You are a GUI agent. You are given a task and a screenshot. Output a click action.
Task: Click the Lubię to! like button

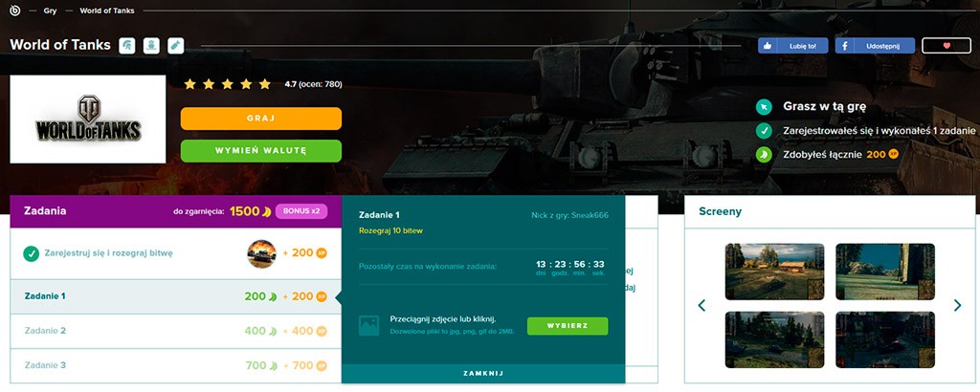pos(793,46)
